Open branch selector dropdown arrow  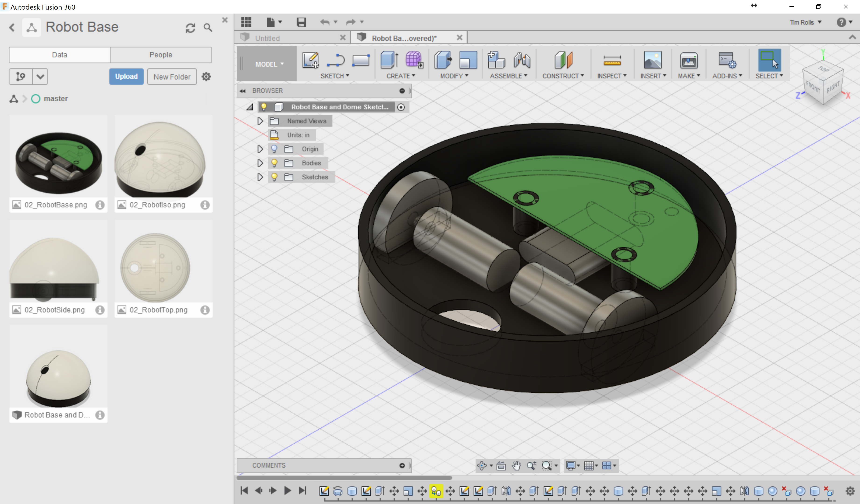point(40,76)
